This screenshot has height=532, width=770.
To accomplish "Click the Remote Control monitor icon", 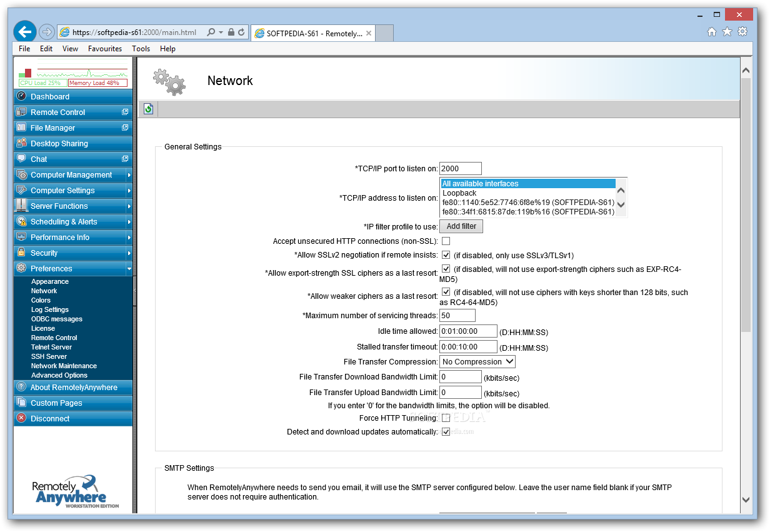I will pos(22,112).
